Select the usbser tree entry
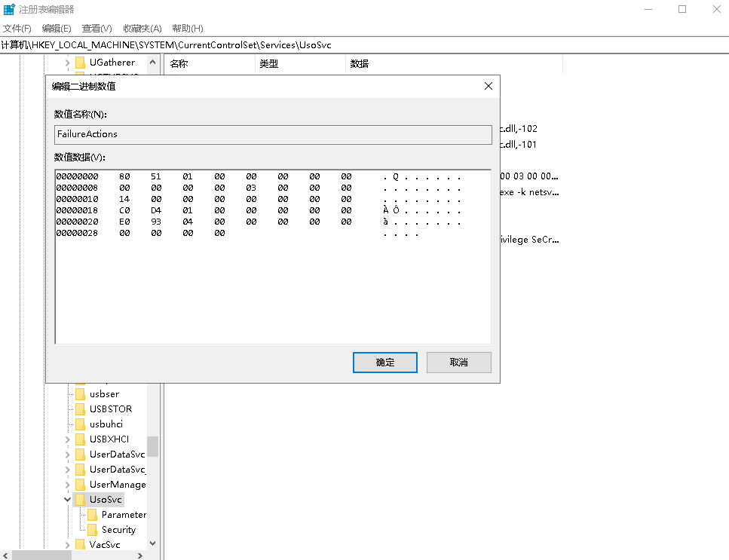The width and height of the screenshot is (729, 560). coord(104,394)
